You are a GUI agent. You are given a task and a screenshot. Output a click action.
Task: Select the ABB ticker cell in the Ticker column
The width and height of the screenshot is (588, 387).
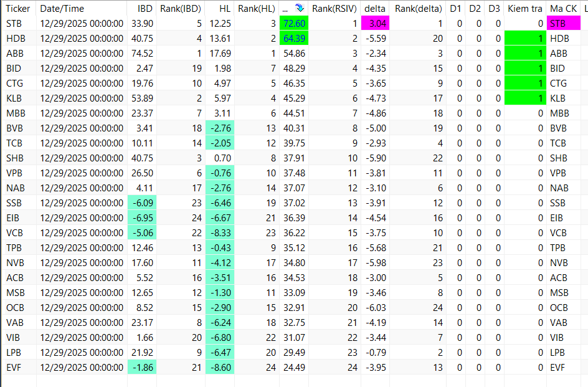[19, 54]
